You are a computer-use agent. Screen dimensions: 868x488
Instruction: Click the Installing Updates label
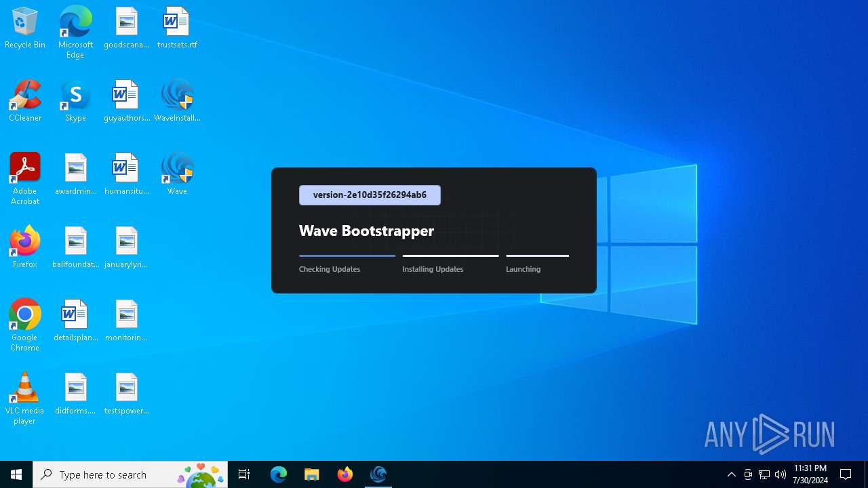click(433, 269)
